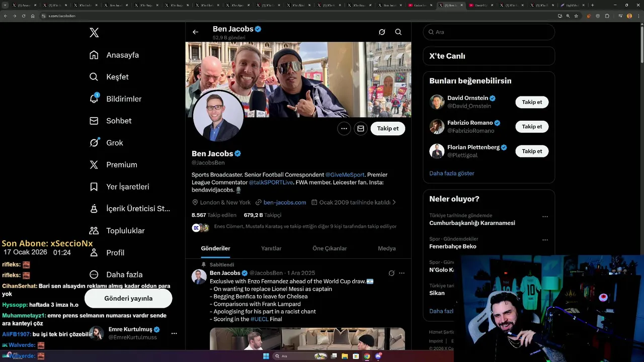Viewport: 644px width, 362px height.
Task: Click the Sohbet envelope icon
Action: 94,121
